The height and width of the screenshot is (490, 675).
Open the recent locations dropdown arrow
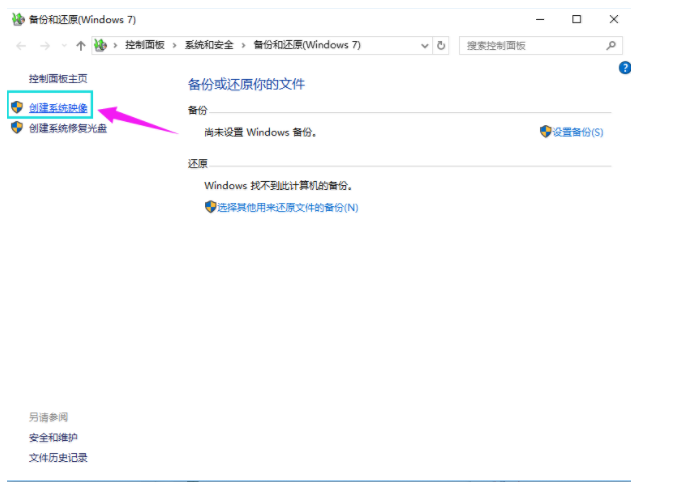pos(64,46)
